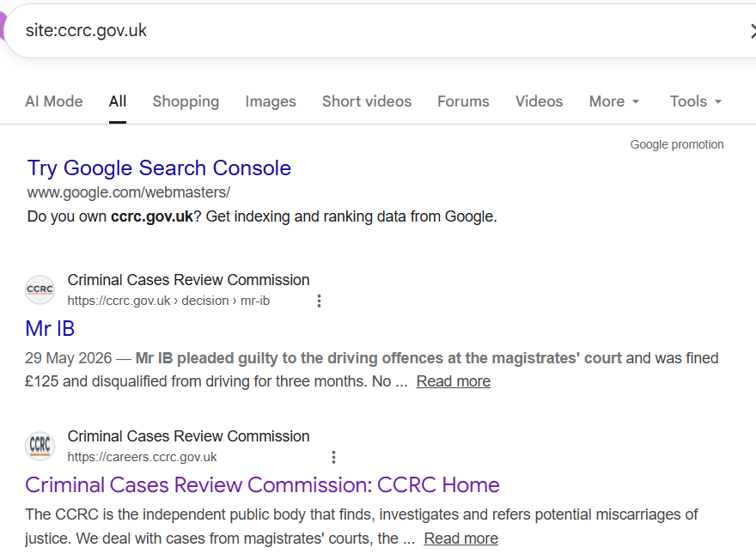Click the 29 May 2026 date text

click(69, 358)
